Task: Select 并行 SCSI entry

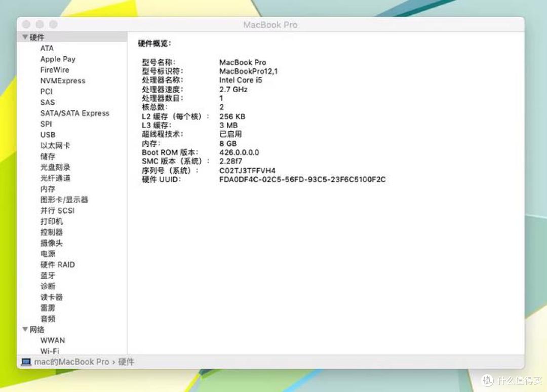Action: pyautogui.click(x=58, y=210)
